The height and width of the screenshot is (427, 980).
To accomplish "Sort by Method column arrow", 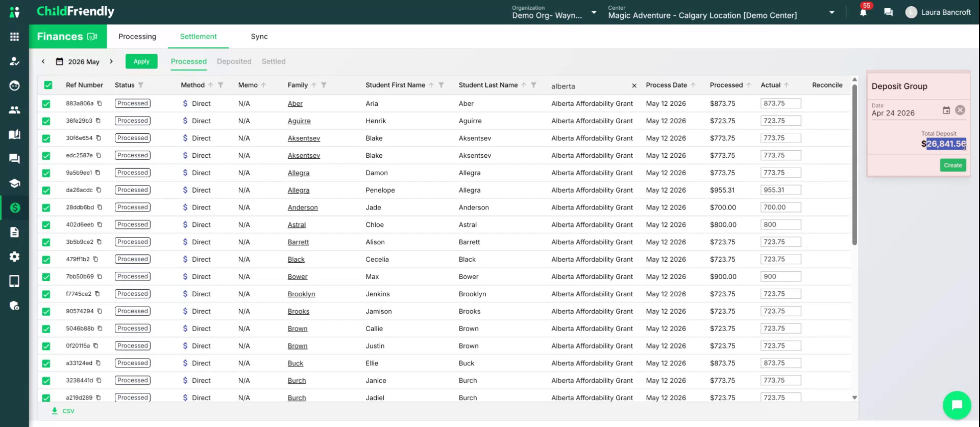I will pyautogui.click(x=211, y=85).
